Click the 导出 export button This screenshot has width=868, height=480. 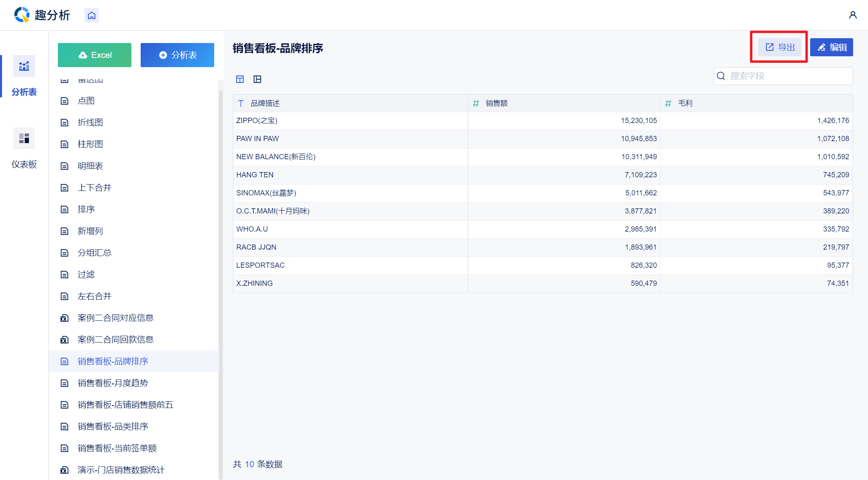pyautogui.click(x=780, y=47)
